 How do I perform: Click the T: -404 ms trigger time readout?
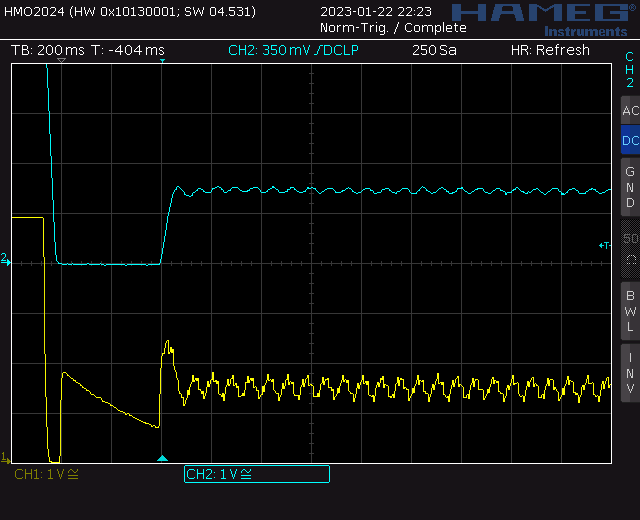click(x=128, y=50)
